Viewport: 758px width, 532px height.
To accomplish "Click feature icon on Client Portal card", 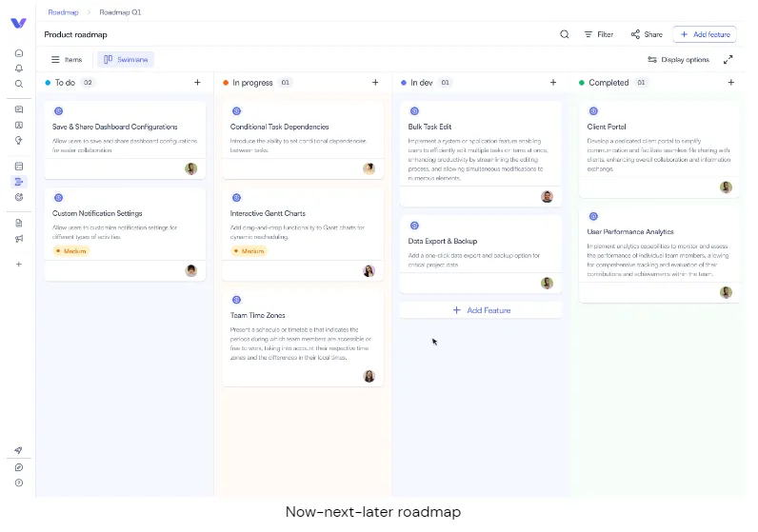I will [593, 111].
